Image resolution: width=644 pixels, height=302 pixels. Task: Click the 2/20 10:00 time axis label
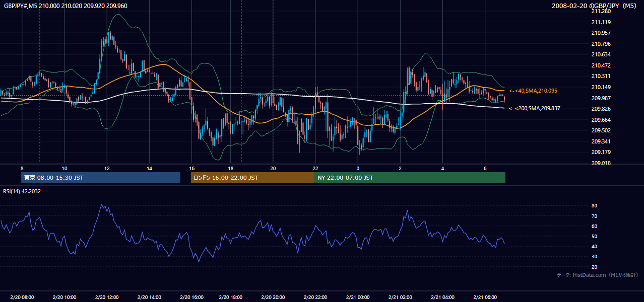click(64, 297)
